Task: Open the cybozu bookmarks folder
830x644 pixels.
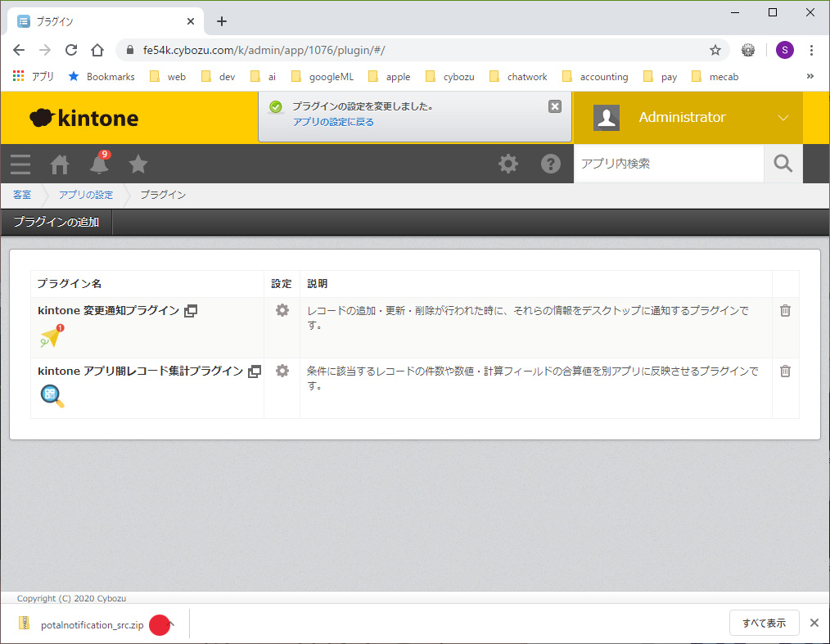Action: [450, 77]
